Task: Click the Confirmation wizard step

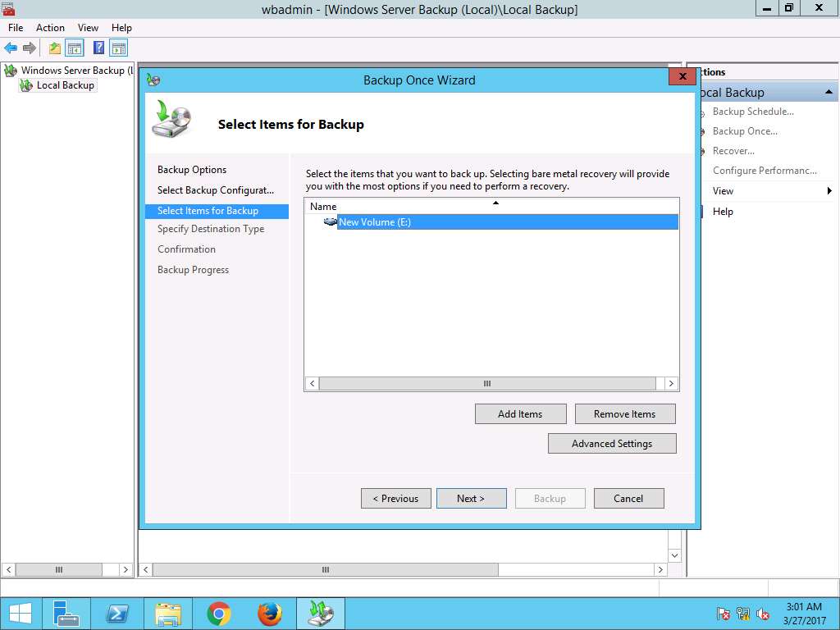Action: pos(186,249)
